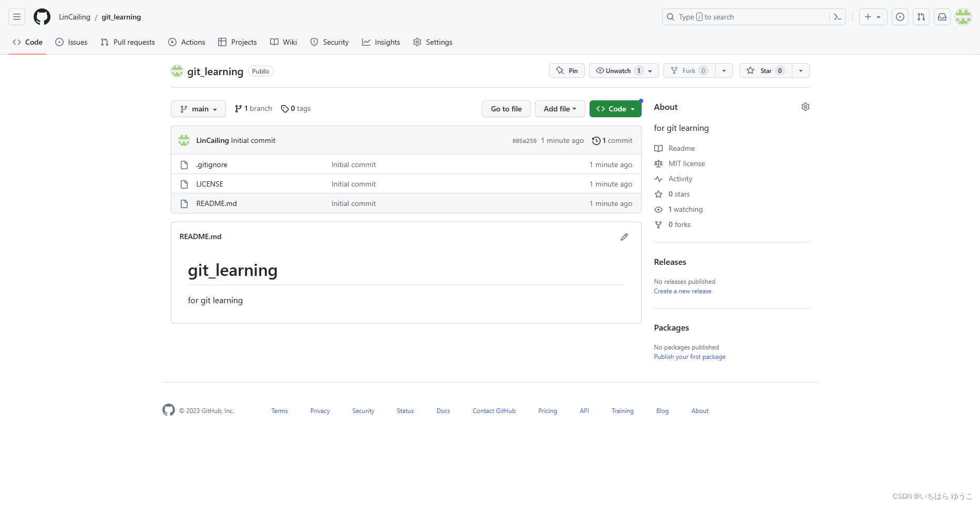
Task: Open the green Code dropdown
Action: [615, 109]
